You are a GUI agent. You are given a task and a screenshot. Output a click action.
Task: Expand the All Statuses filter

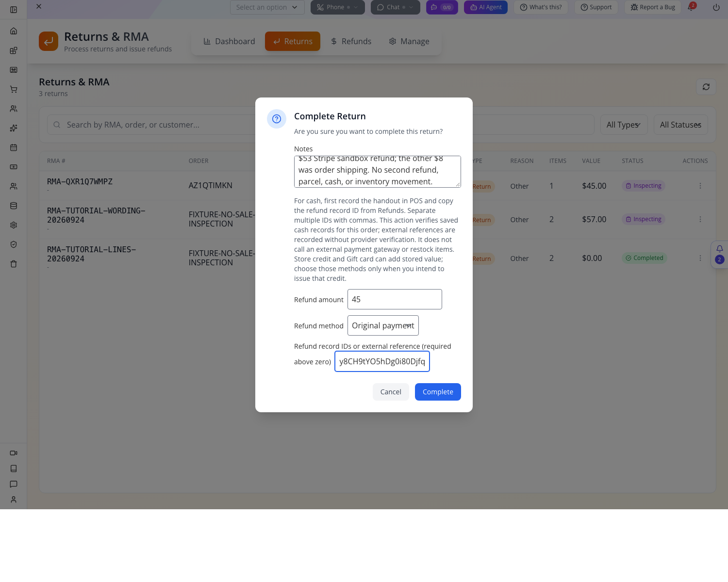pyautogui.click(x=680, y=125)
